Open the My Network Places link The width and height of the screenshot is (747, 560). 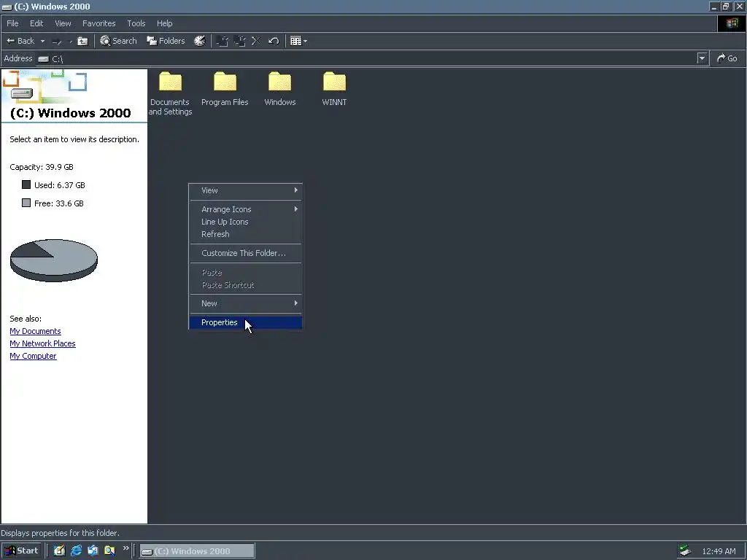(x=42, y=343)
